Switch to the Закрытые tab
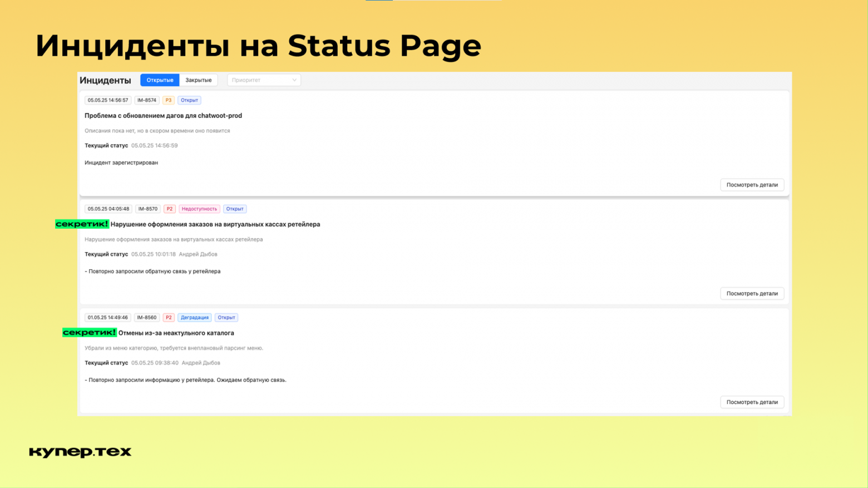 pos(199,80)
